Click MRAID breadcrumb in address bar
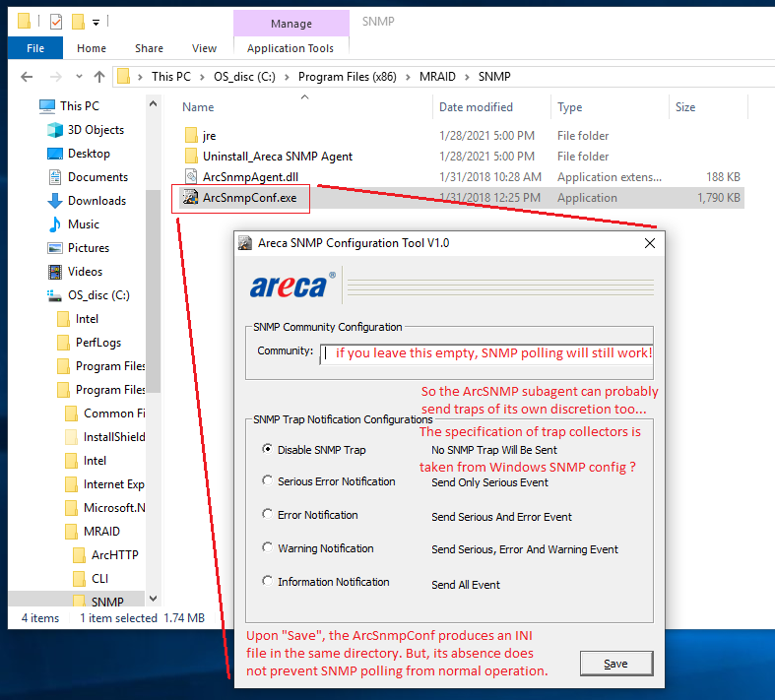Viewport: 775px width, 700px height. pyautogui.click(x=437, y=77)
